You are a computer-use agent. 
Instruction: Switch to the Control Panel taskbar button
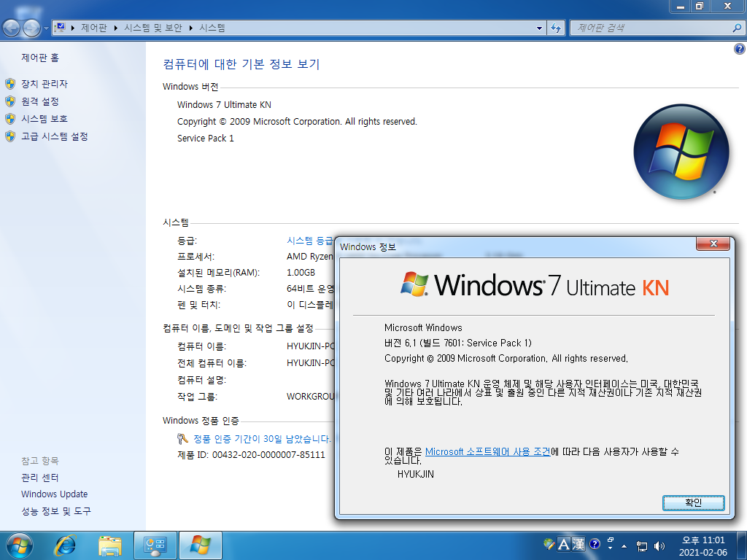[x=155, y=545]
